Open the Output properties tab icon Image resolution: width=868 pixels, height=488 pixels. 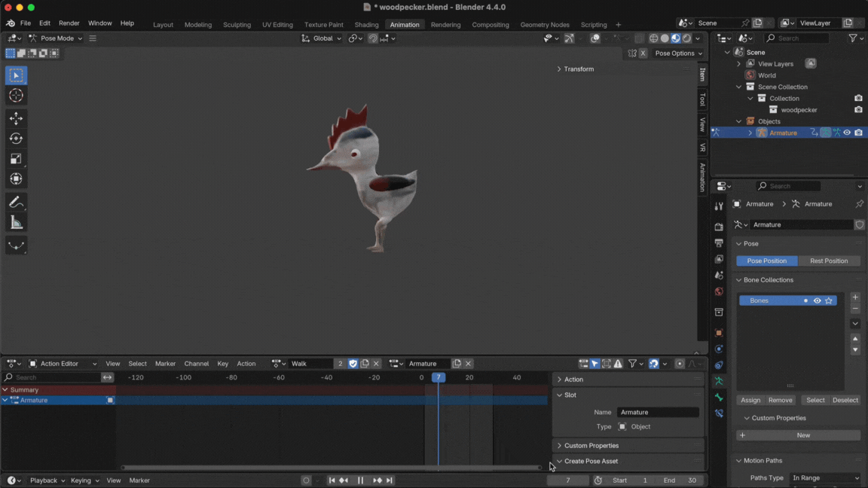click(x=719, y=243)
